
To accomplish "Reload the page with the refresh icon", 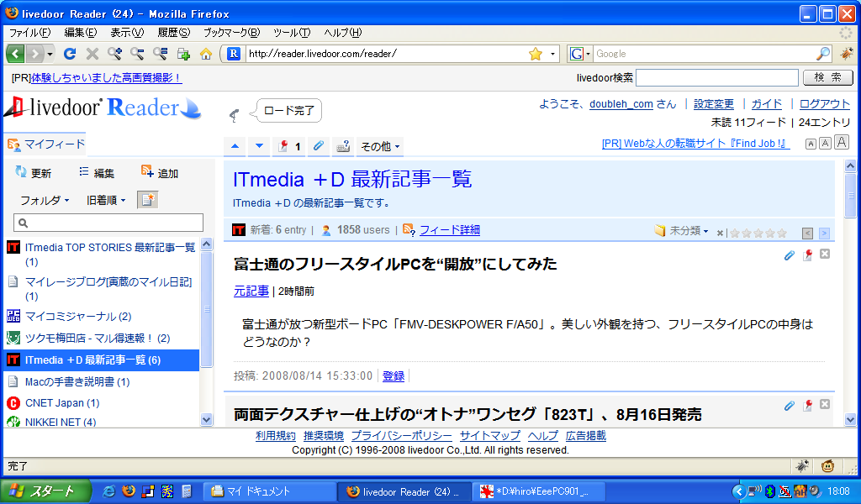I will click(x=69, y=54).
